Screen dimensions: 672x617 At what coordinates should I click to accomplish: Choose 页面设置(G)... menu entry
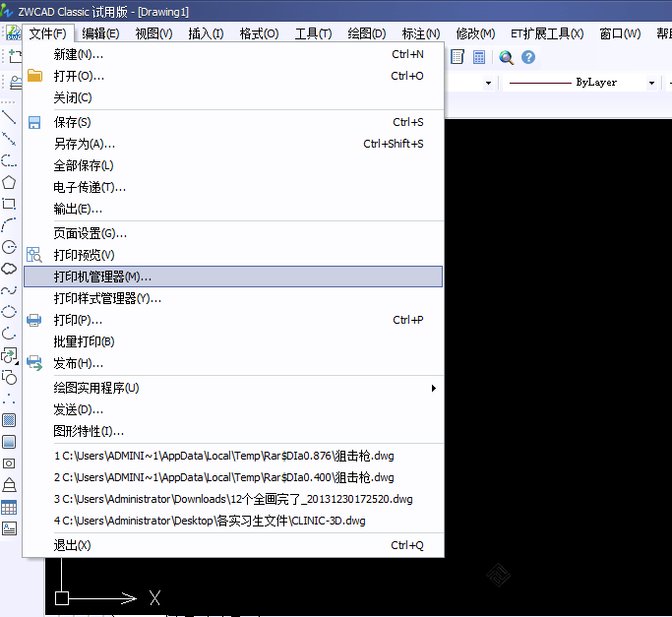233,233
